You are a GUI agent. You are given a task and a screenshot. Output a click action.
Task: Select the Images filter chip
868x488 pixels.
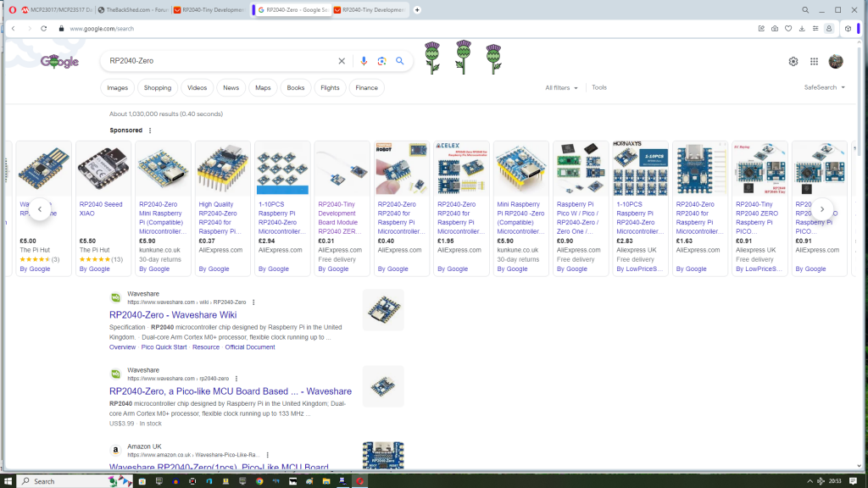(117, 88)
